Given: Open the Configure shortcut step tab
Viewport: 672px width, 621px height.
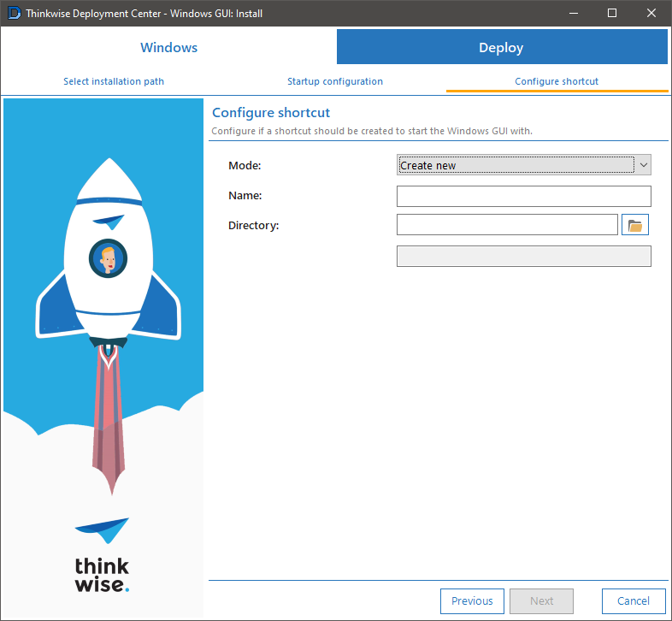Looking at the screenshot, I should pos(557,81).
